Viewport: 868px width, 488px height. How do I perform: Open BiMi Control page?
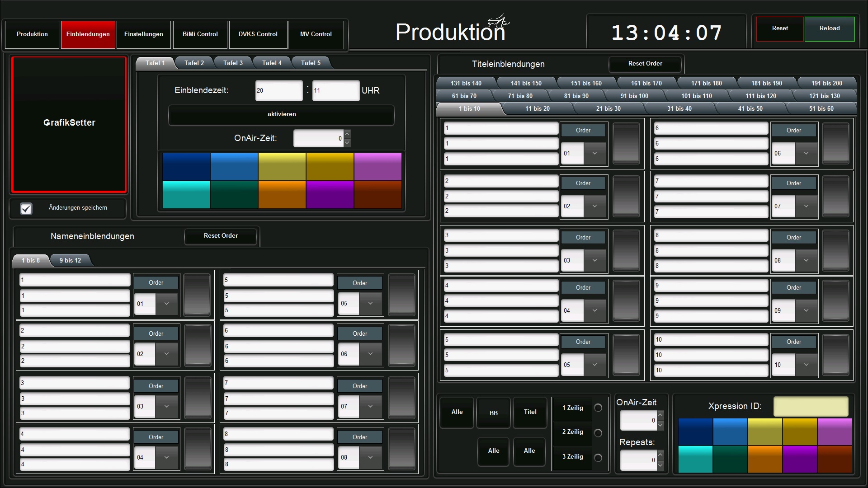tap(200, 34)
